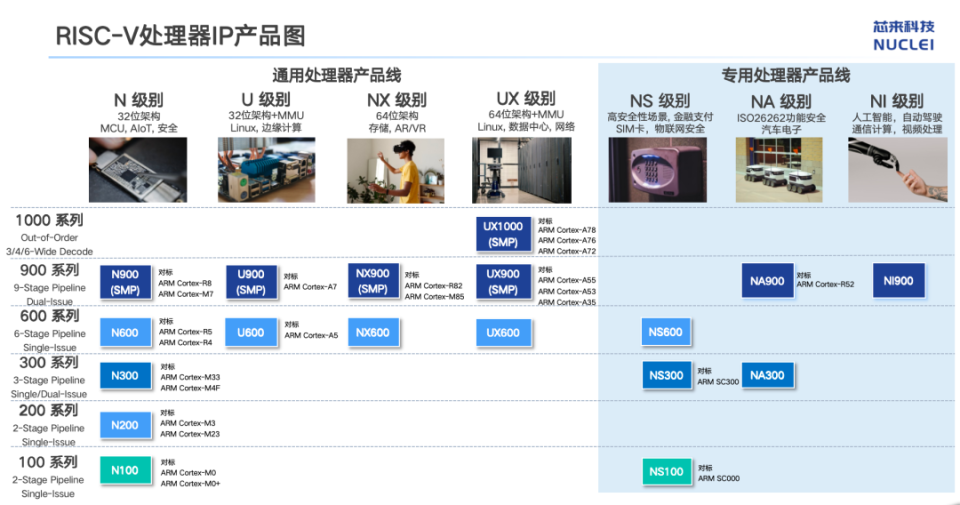Click the U900 (SMP) product box

[x=251, y=282]
